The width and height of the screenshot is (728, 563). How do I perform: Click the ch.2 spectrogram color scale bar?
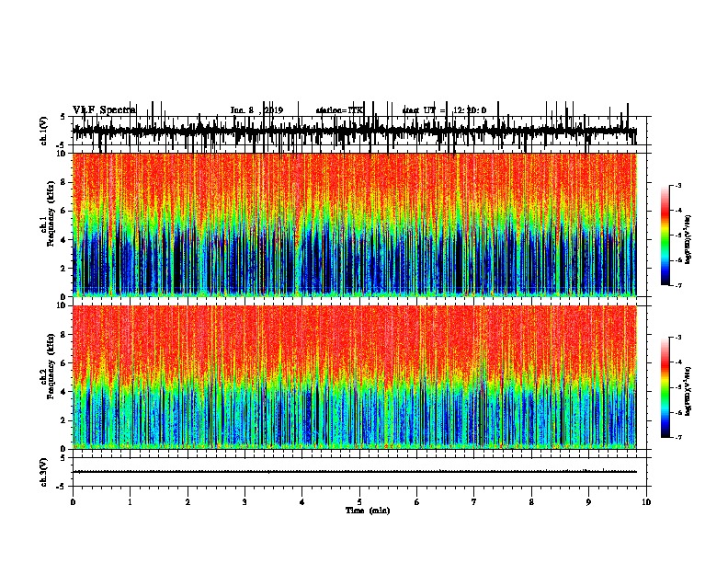click(x=665, y=387)
